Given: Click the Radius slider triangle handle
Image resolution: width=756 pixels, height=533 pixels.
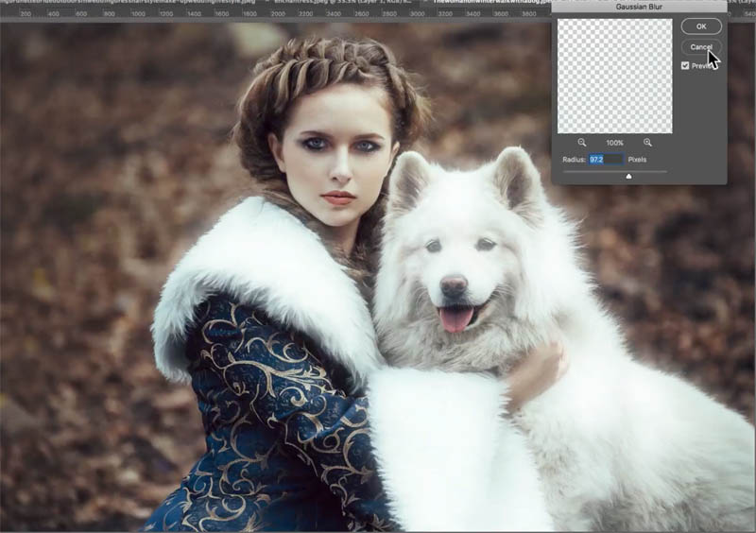Looking at the screenshot, I should 629,175.
